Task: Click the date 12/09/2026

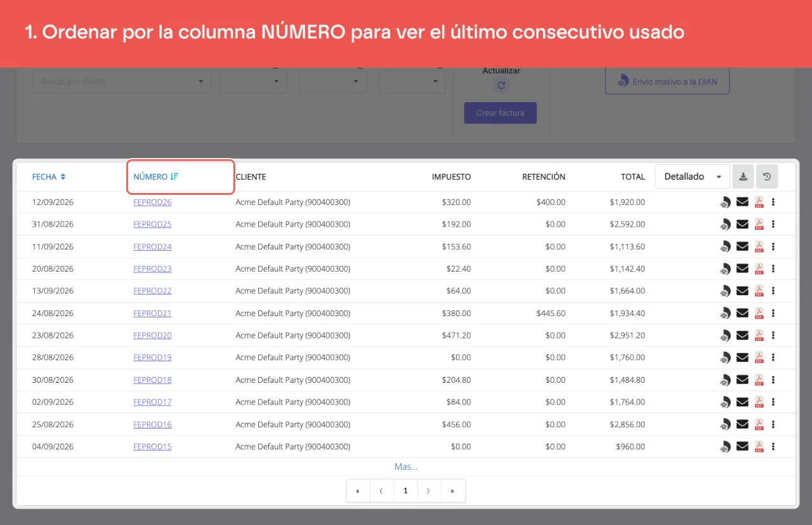Action: 53,202
